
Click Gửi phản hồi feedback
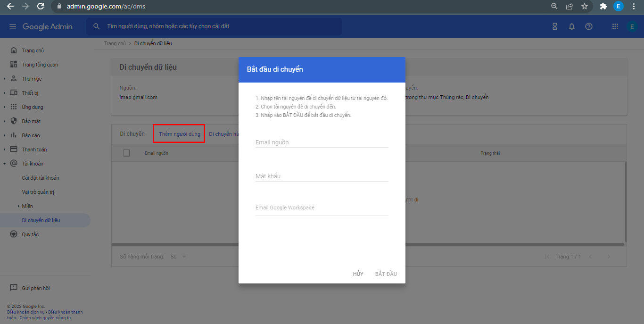point(36,288)
